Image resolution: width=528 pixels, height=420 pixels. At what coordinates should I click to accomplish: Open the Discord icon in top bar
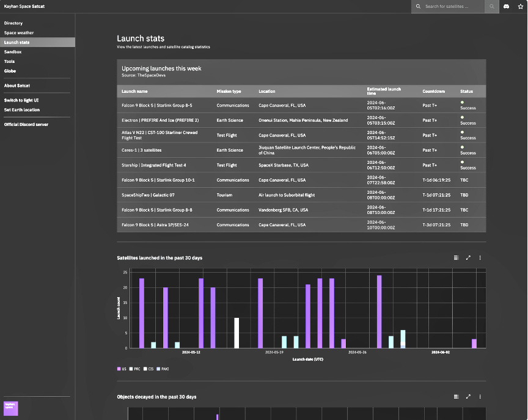506,6
